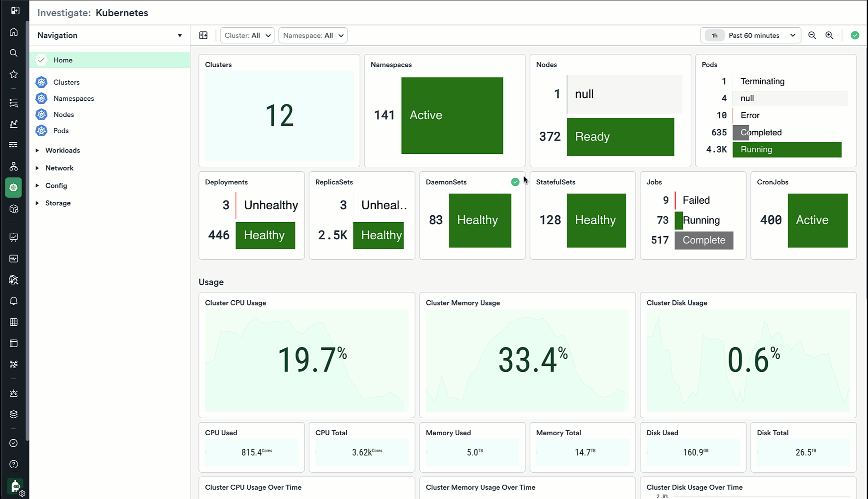Click the 1h time range badge
Screen dimensions: 868x499
[715, 36]
